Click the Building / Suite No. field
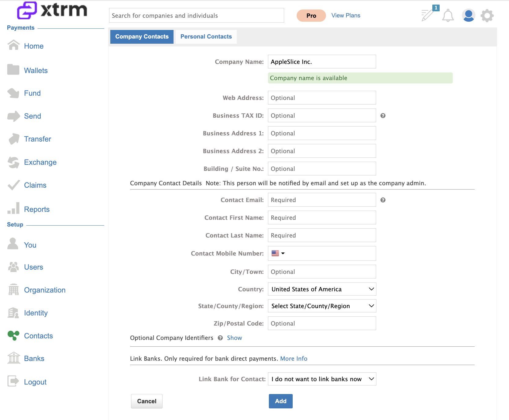 pos(322,169)
